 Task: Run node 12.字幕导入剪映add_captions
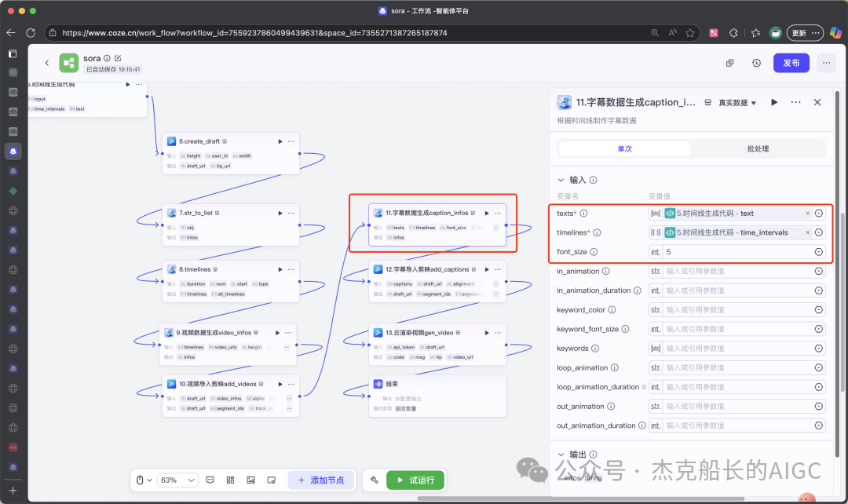(x=487, y=269)
